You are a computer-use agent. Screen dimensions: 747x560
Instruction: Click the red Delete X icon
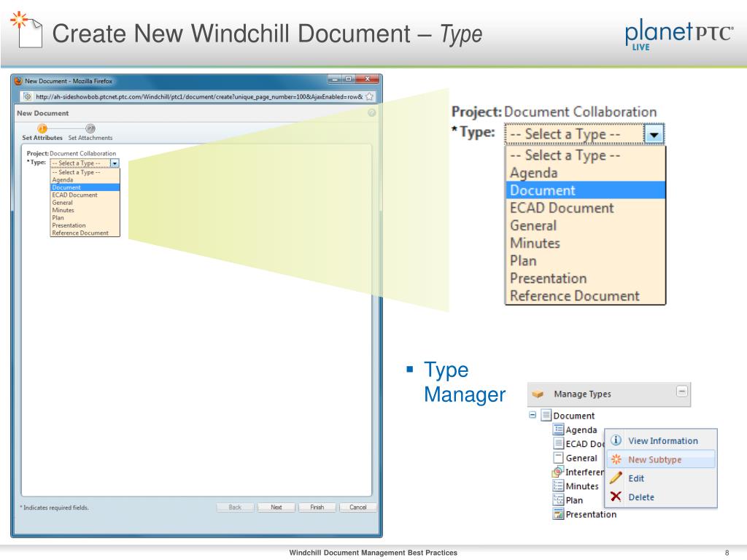pos(616,497)
